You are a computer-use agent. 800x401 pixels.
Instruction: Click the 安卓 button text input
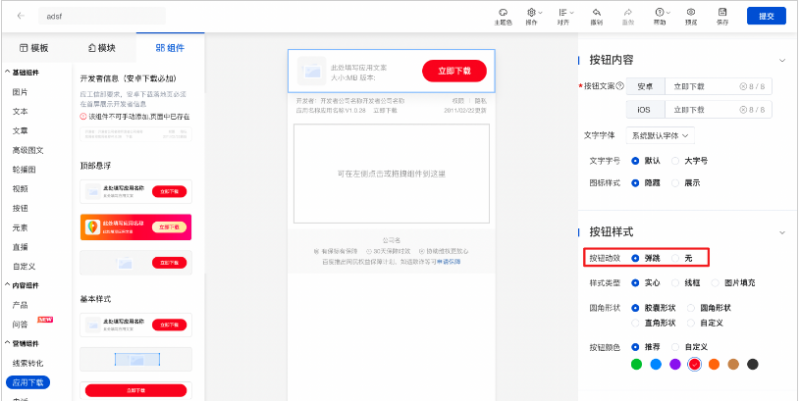pos(718,87)
